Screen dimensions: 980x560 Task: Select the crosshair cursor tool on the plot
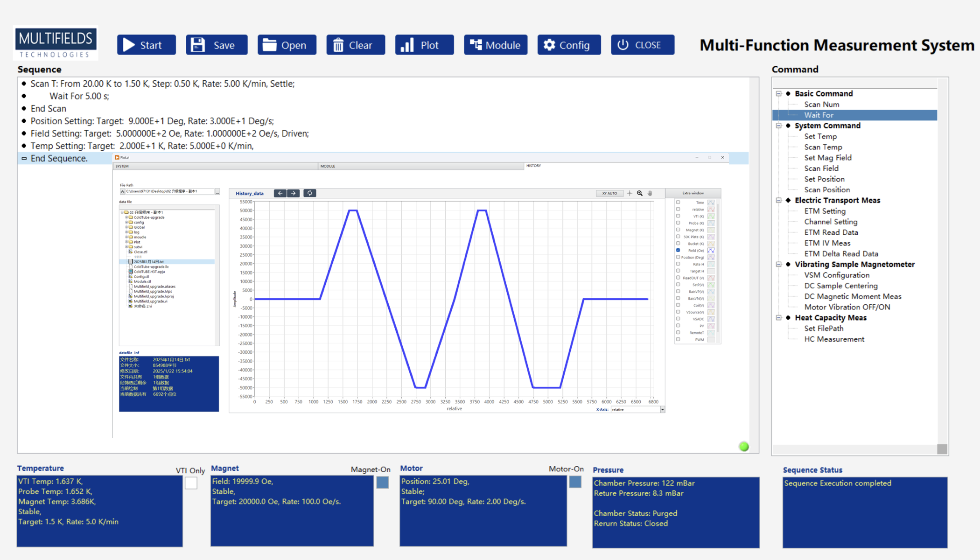630,193
